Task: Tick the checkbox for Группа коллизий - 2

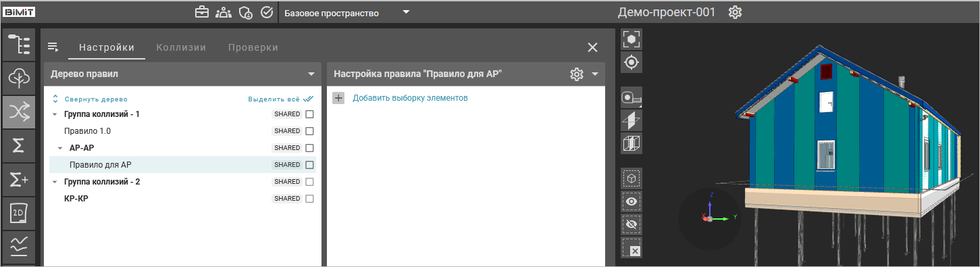Action: point(310,182)
